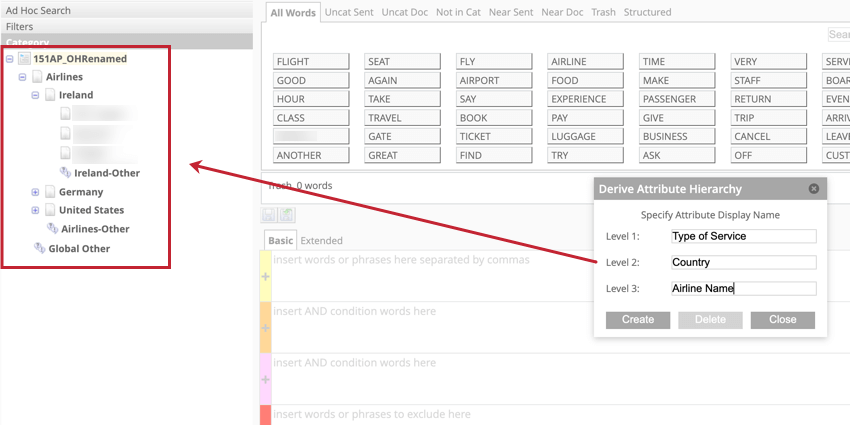Expand the United States tree node
Image resolution: width=850 pixels, height=425 pixels.
(x=35, y=210)
